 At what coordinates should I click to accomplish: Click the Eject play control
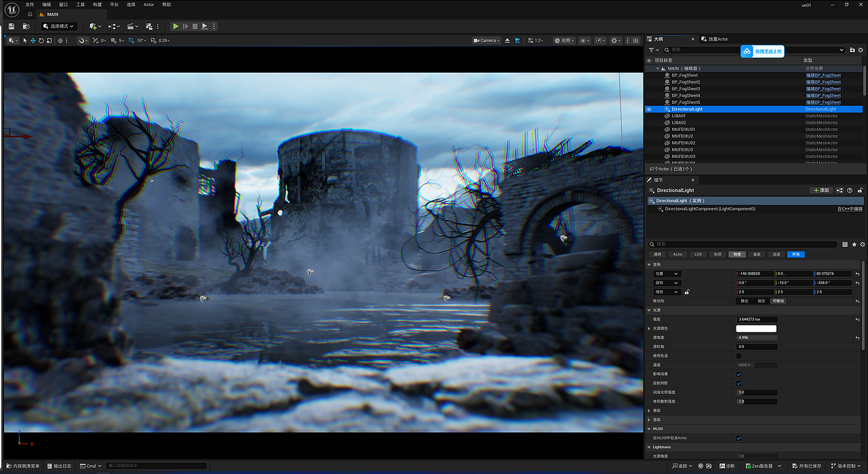pyautogui.click(x=204, y=26)
